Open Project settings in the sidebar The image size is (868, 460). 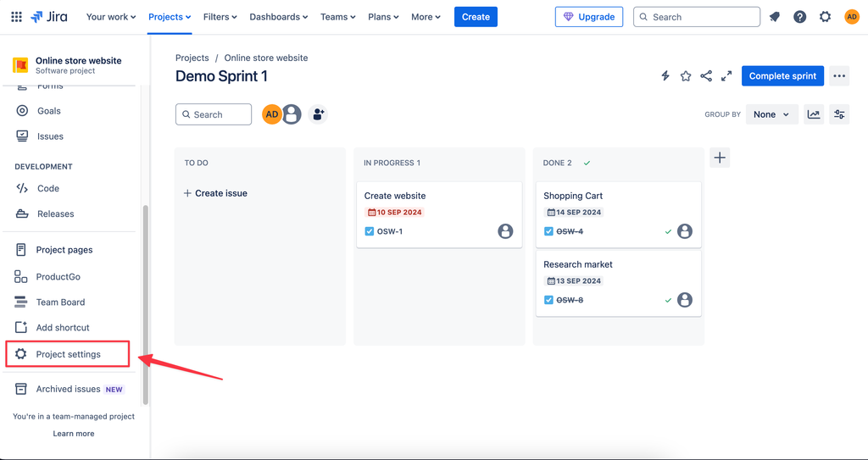click(x=68, y=354)
